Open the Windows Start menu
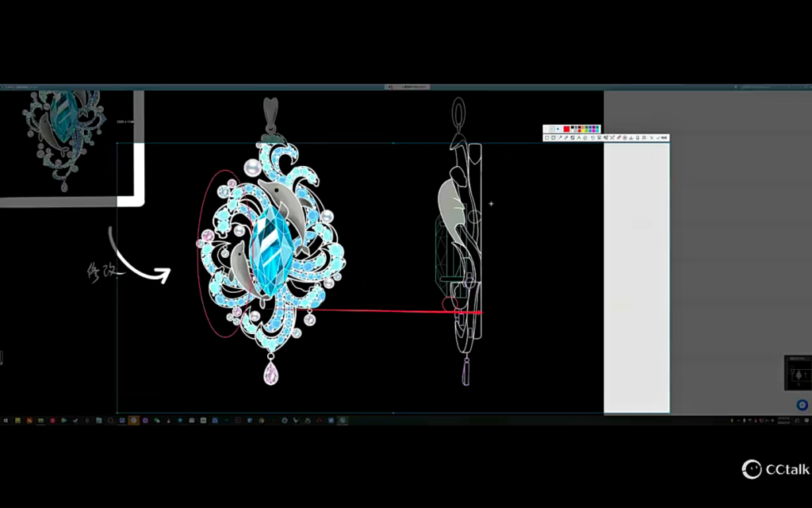812x508 pixels. pyautogui.click(x=6, y=420)
